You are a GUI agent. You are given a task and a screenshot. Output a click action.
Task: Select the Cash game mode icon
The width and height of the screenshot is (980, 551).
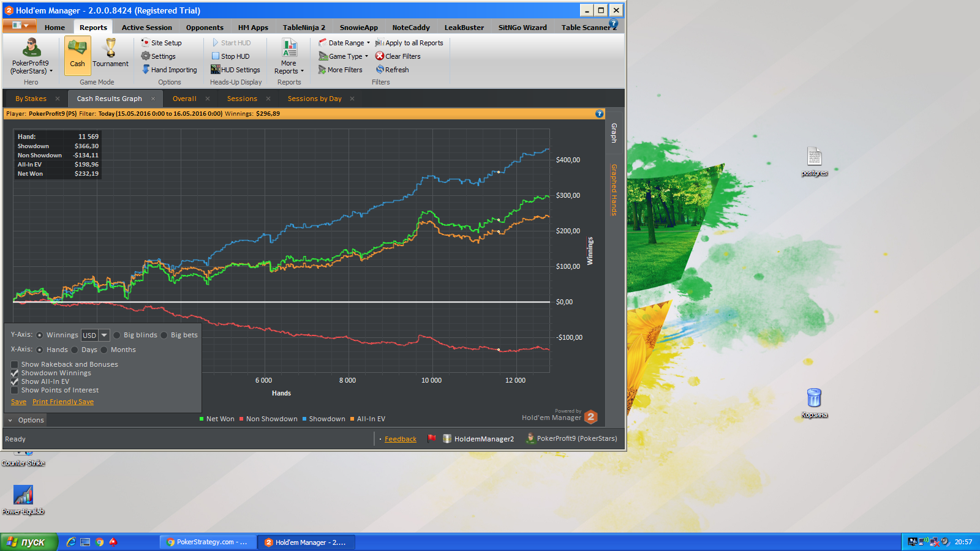78,54
